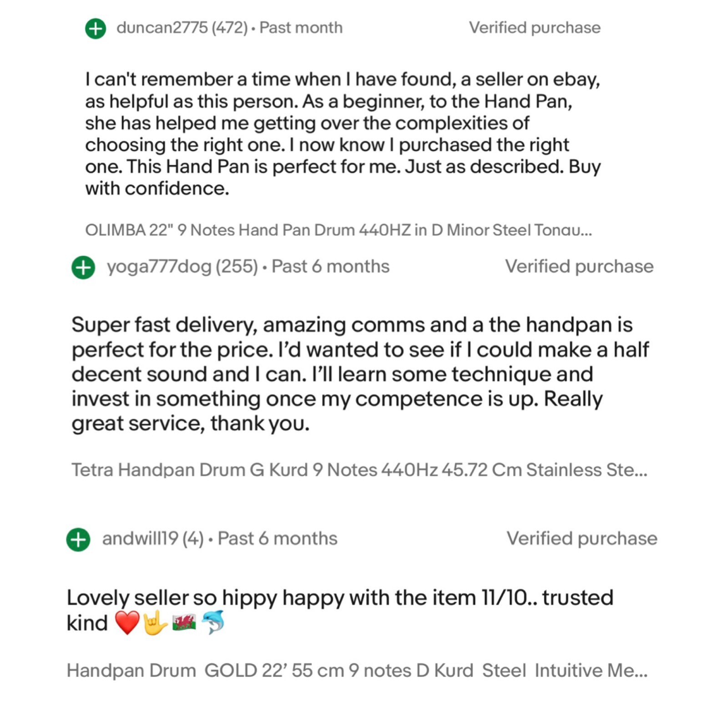This screenshot has width=728, height=728.
Task: Open the Handpan Drum GOLD 22' listing
Action: [x=357, y=671]
